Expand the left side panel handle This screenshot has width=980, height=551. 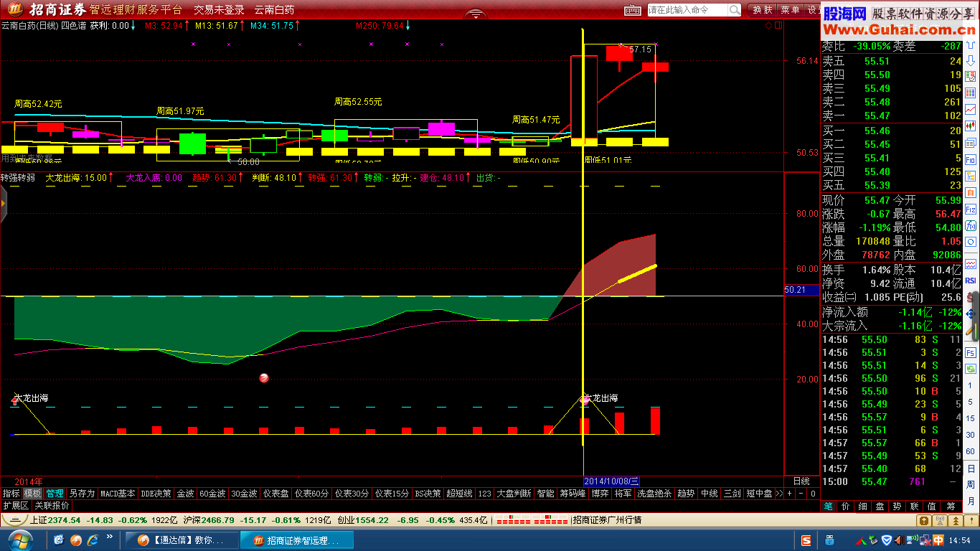point(3,204)
